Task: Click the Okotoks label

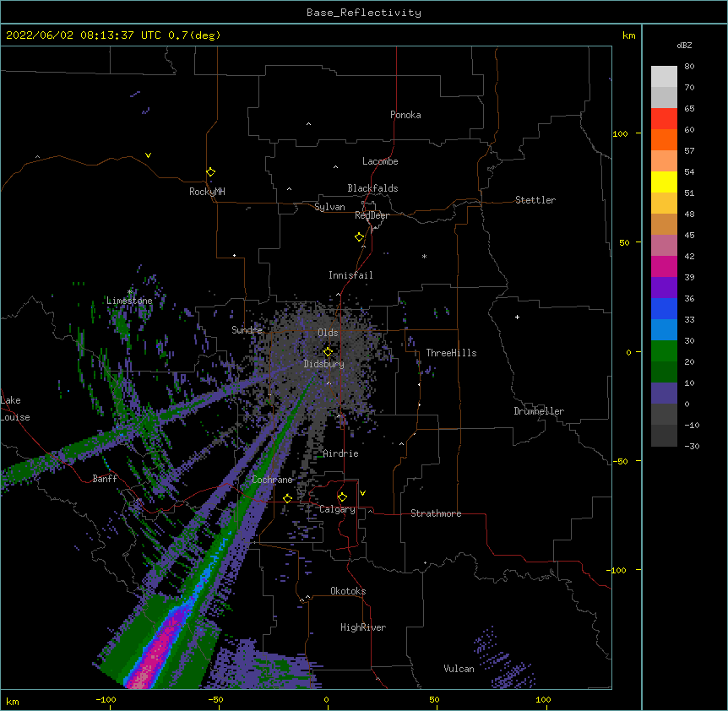Action: coord(348,591)
